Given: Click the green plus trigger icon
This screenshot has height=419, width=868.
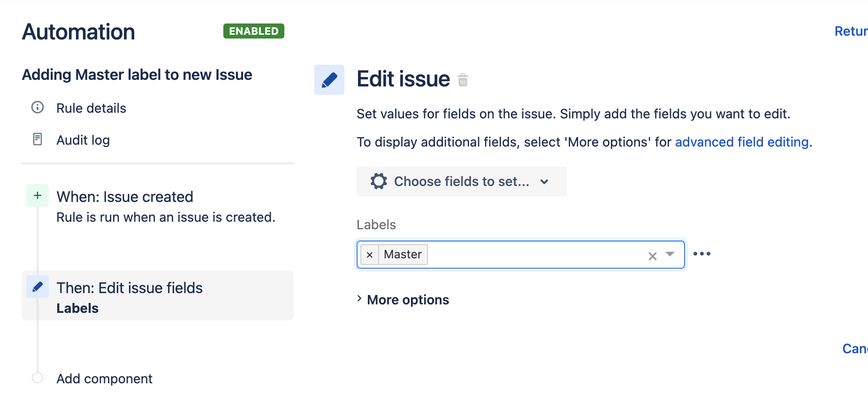Looking at the screenshot, I should (x=38, y=195).
